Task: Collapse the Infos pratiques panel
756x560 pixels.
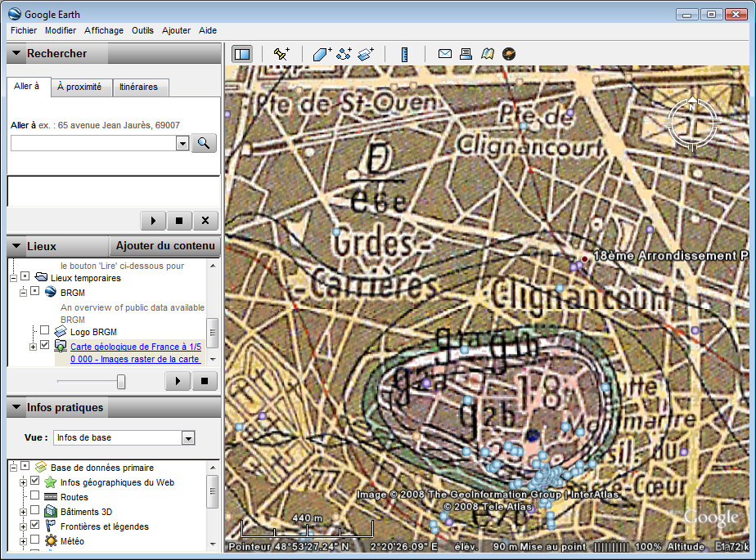Action: (x=16, y=407)
